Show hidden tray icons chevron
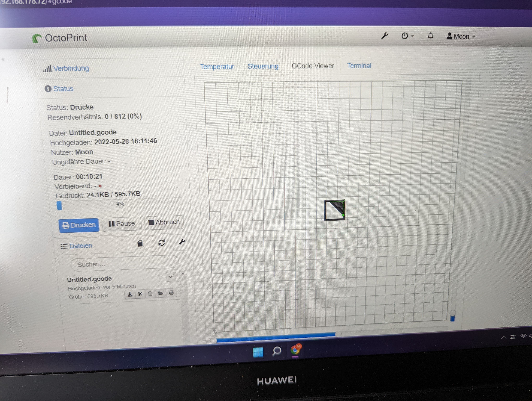 click(503, 337)
